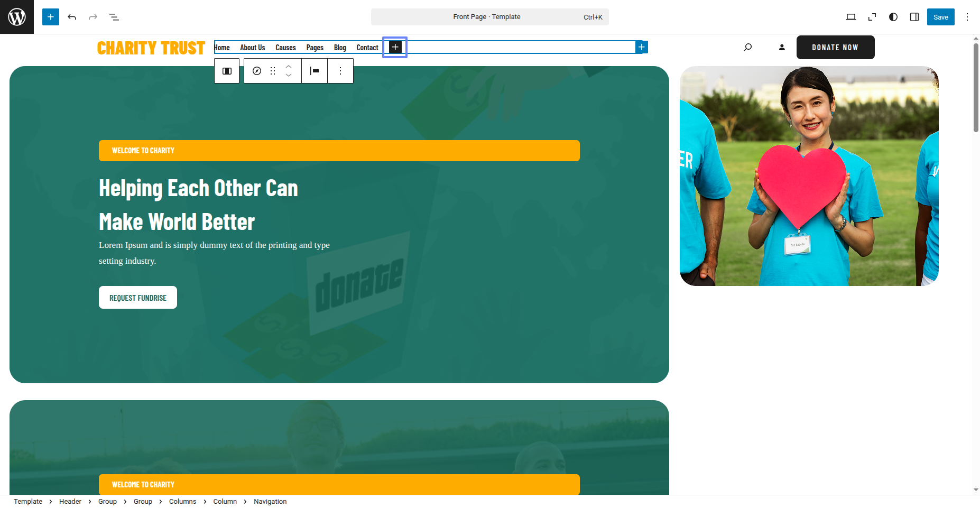Select Columns in the block breadcrumb

tap(182, 502)
